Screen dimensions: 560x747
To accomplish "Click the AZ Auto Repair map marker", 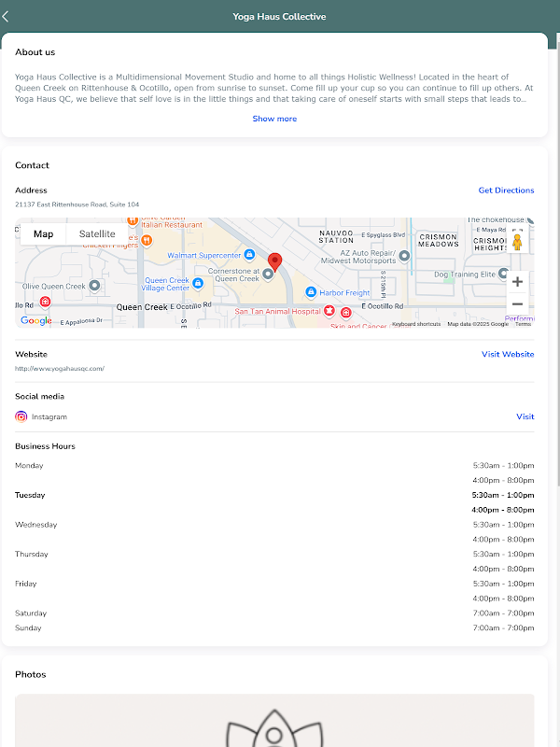I will [x=404, y=255].
